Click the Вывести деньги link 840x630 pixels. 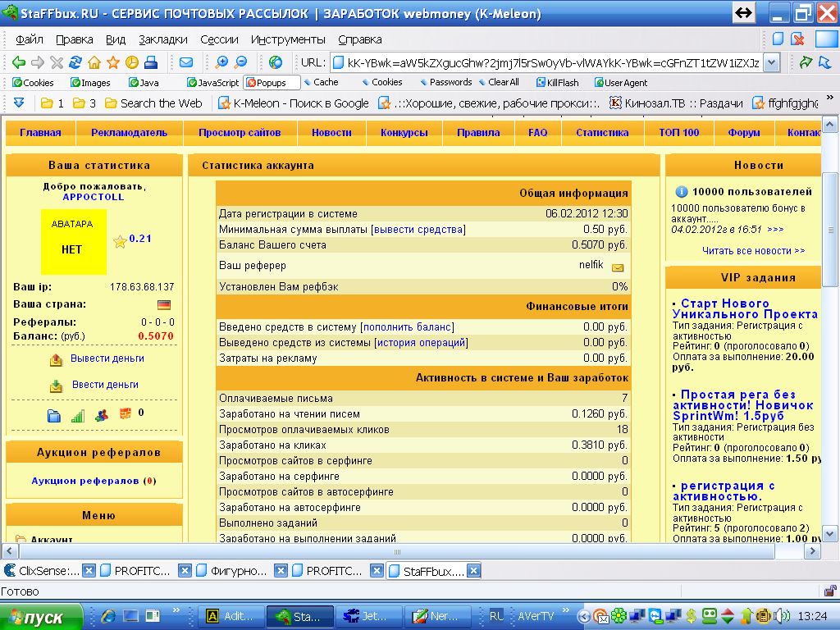coord(107,358)
